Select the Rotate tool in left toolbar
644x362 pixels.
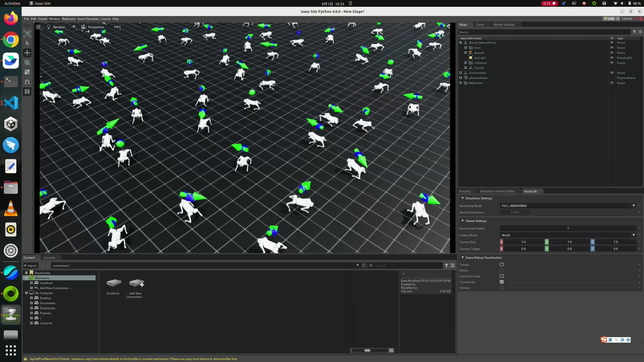pyautogui.click(x=27, y=62)
